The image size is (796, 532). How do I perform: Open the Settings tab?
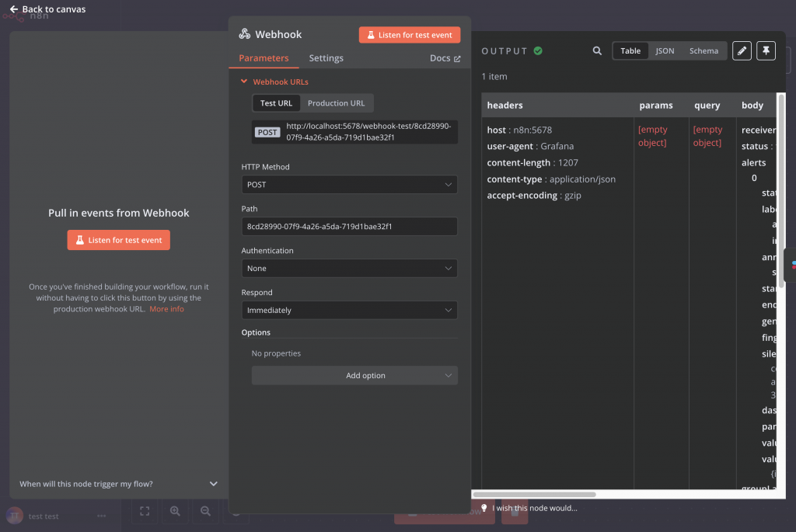pos(326,58)
